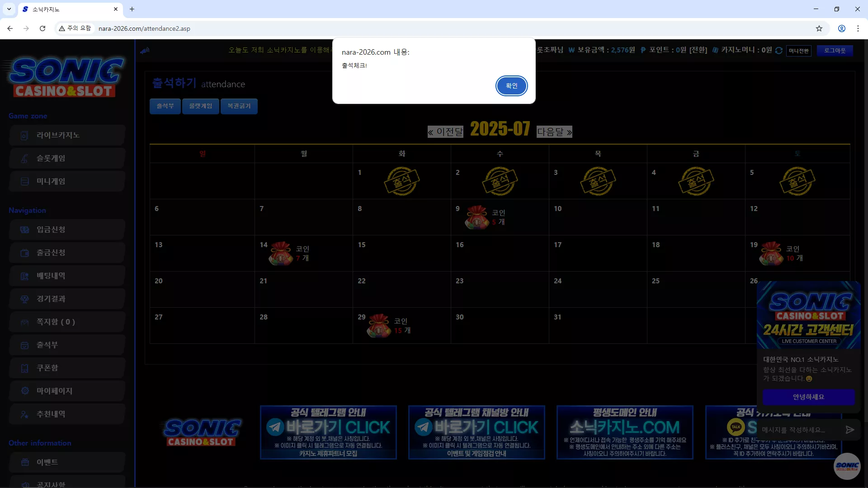Open the 공식 텔레그램 채널방 안내 banner

[476, 432]
